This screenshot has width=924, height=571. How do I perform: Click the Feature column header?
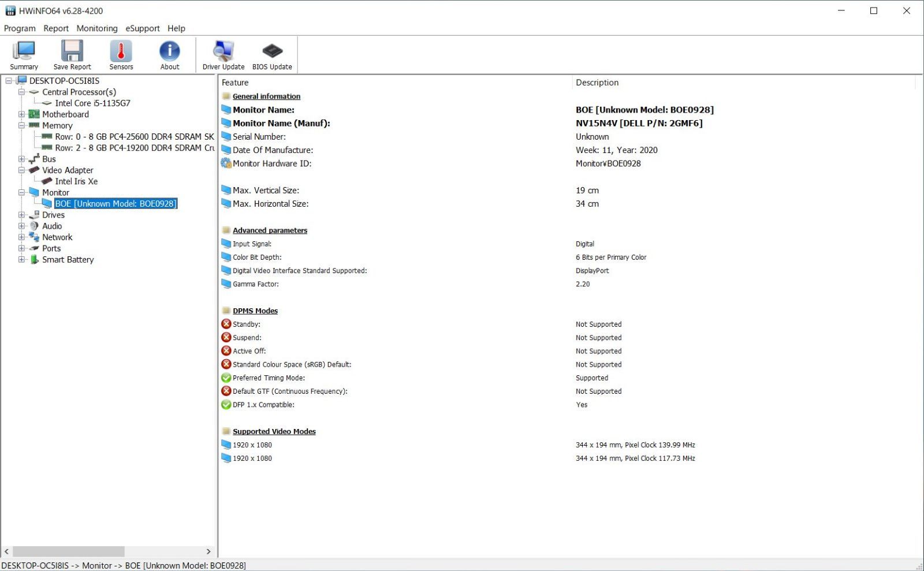395,83
